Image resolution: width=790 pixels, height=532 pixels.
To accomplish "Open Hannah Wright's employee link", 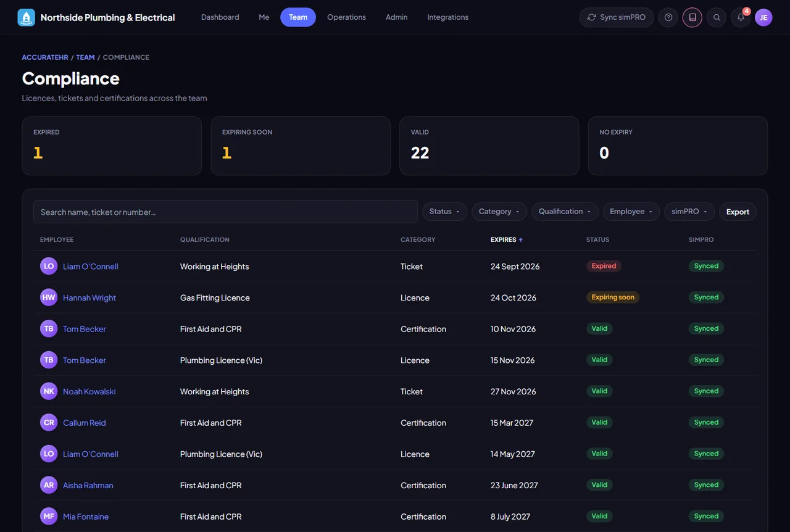I will click(89, 297).
